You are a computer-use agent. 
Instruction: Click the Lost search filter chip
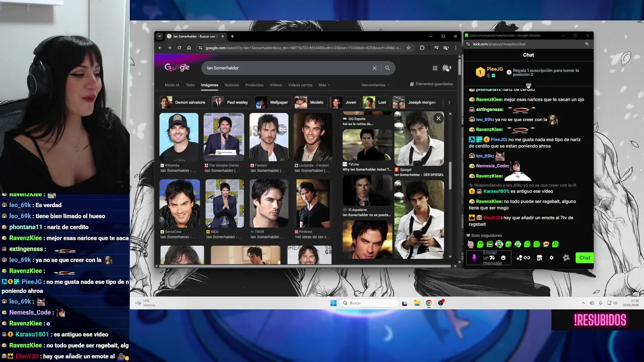(376, 103)
